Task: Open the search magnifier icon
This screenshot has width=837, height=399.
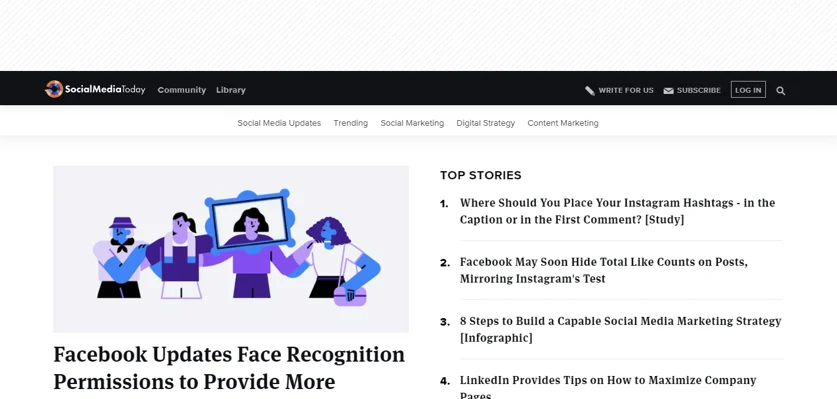Action: [780, 90]
